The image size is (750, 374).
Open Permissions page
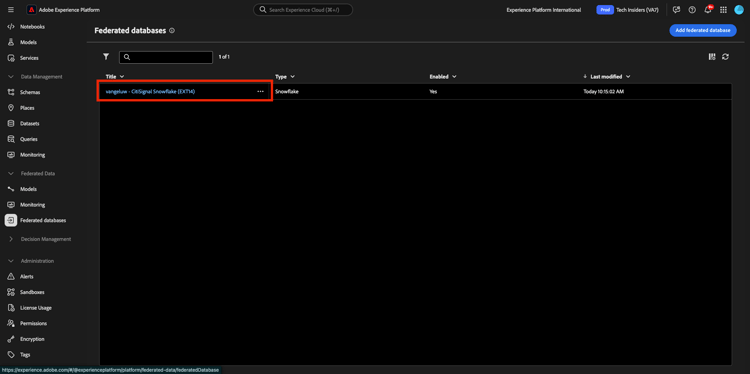click(33, 323)
